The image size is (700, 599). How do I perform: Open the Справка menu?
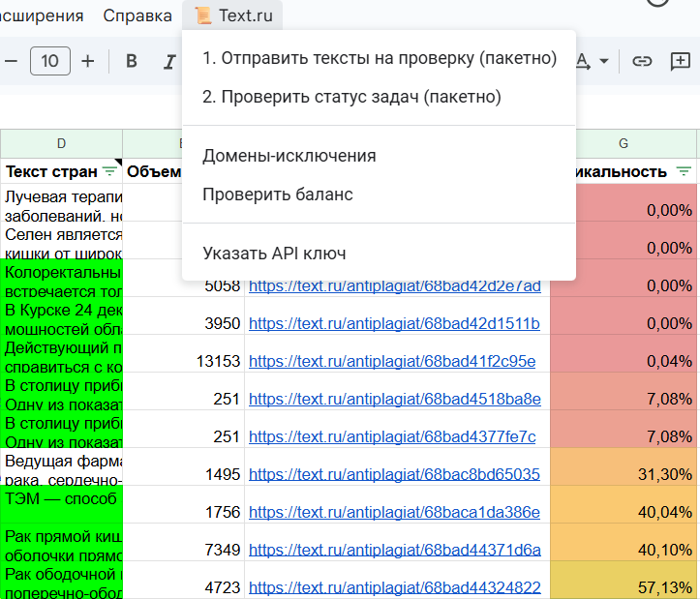pos(137,15)
